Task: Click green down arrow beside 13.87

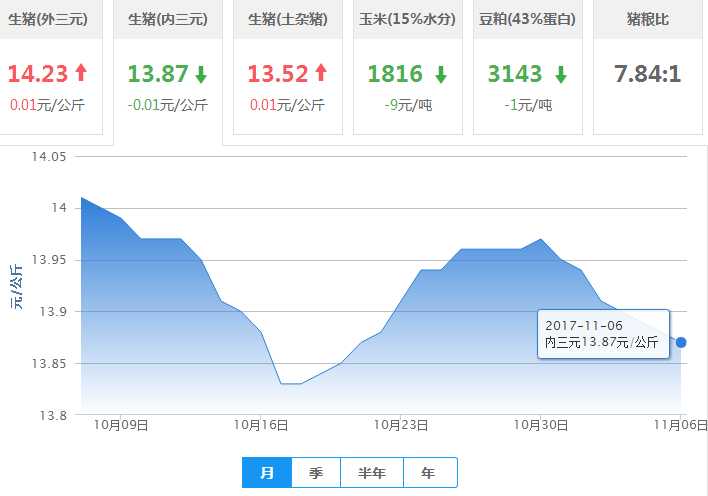Action: pyautogui.click(x=201, y=74)
